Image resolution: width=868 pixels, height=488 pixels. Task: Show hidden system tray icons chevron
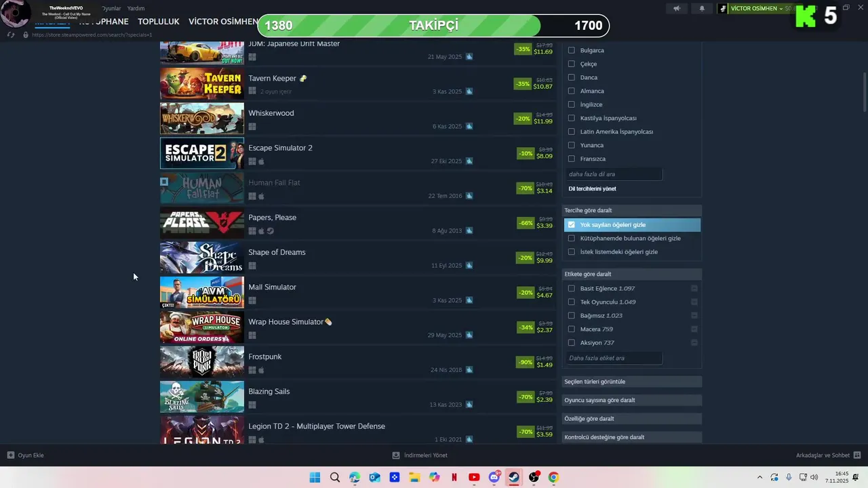pos(759,477)
